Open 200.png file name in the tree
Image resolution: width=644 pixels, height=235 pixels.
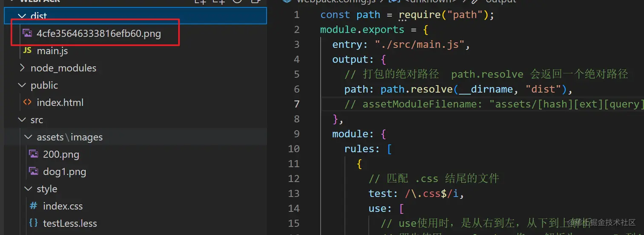[61, 154]
